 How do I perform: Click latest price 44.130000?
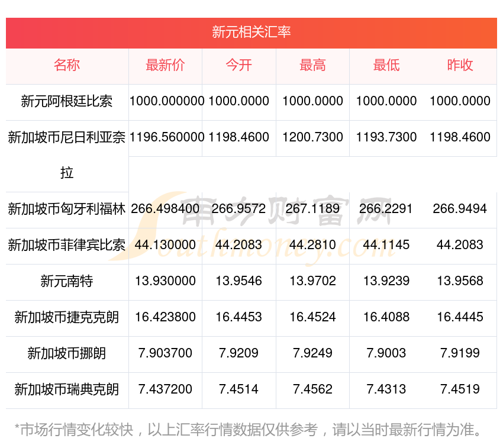tap(165, 245)
